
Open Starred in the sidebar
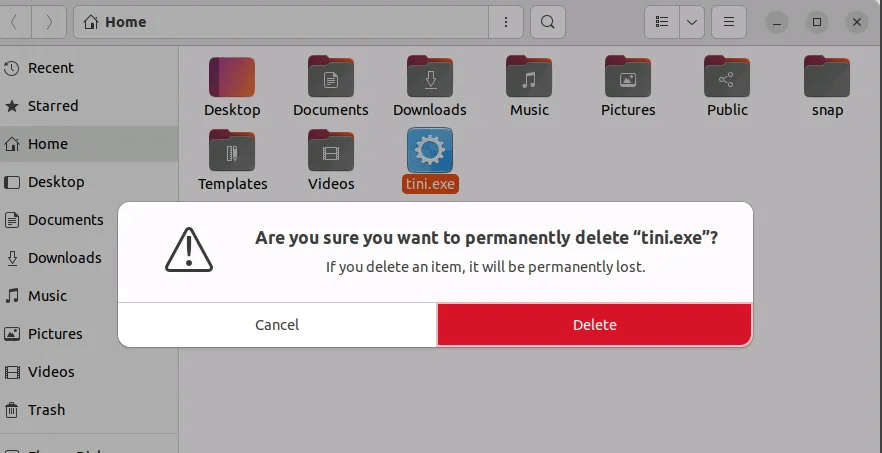click(52, 106)
